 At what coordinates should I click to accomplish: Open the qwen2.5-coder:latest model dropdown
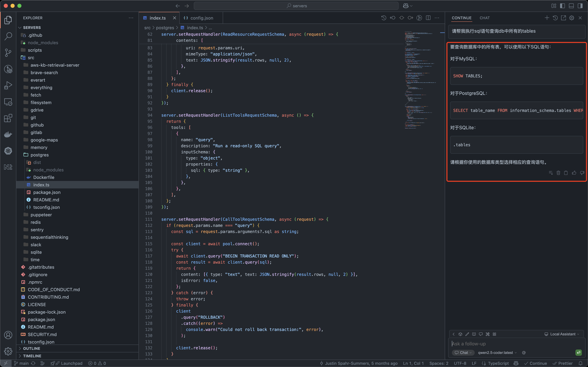[x=497, y=353]
